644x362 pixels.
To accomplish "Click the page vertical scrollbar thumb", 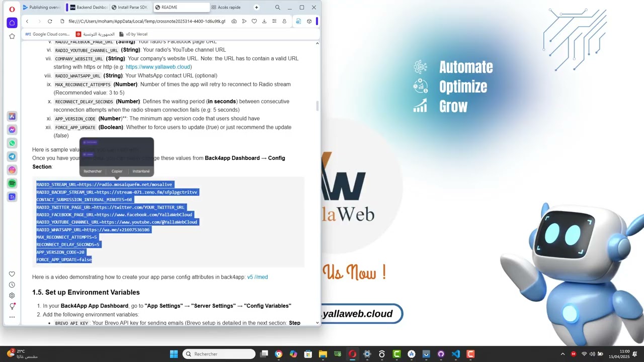I will click(317, 106).
